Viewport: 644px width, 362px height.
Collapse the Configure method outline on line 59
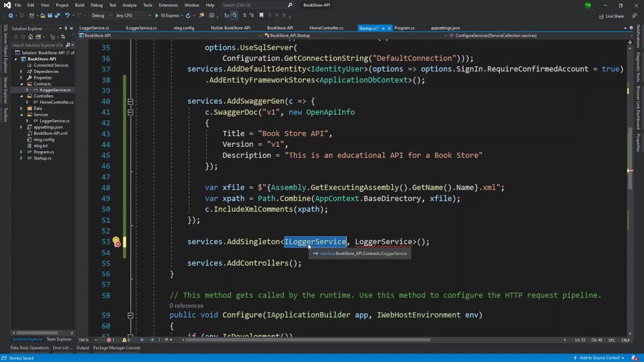[130, 315]
